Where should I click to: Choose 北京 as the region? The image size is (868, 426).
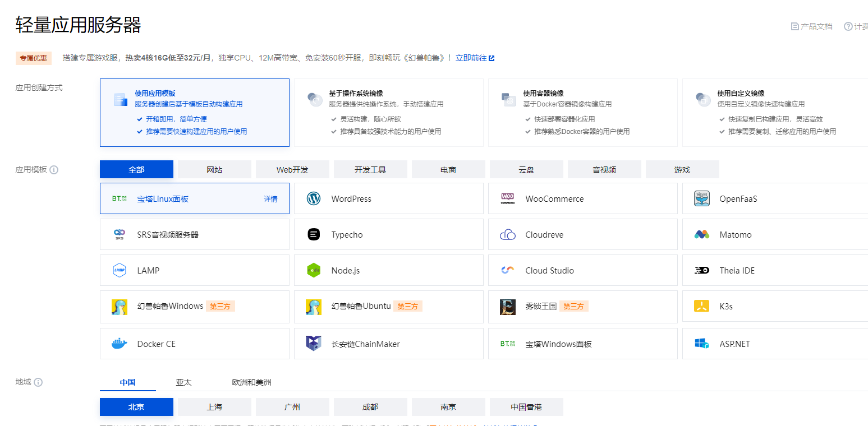pyautogui.click(x=136, y=407)
